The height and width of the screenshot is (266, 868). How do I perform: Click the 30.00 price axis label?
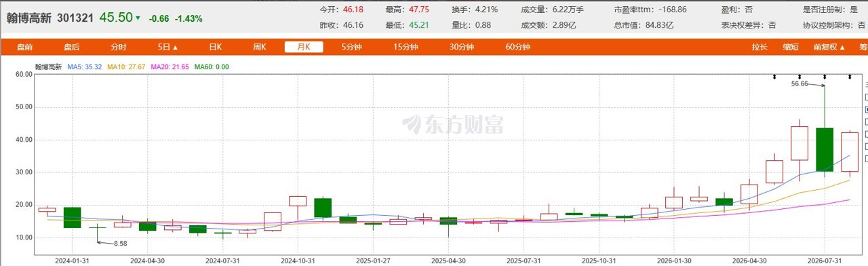pos(23,172)
